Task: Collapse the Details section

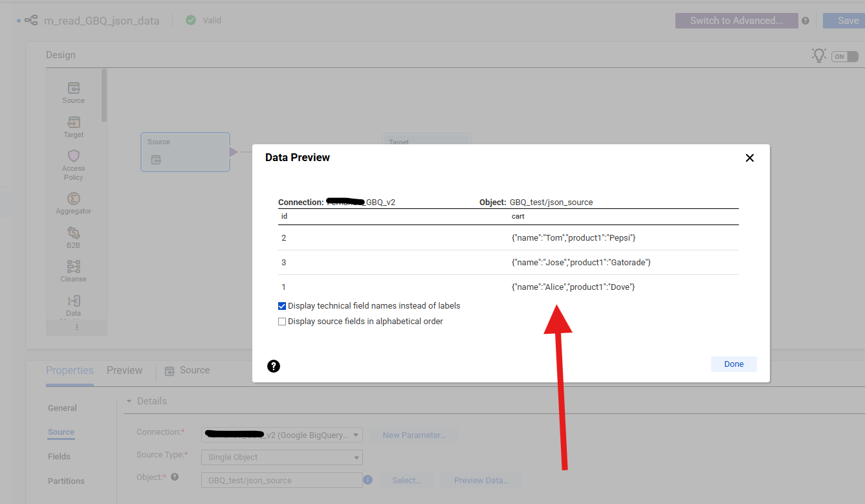Action: tap(129, 401)
